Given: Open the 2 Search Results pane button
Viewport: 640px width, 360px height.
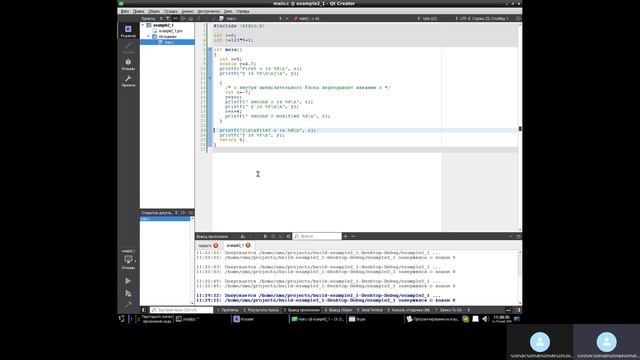Looking at the screenshot, I should (x=262, y=310).
